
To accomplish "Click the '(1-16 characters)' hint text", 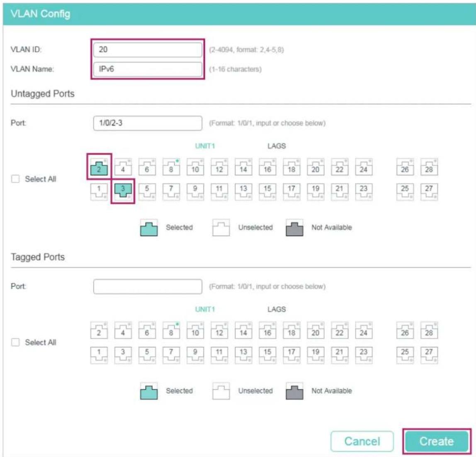I will point(235,69).
